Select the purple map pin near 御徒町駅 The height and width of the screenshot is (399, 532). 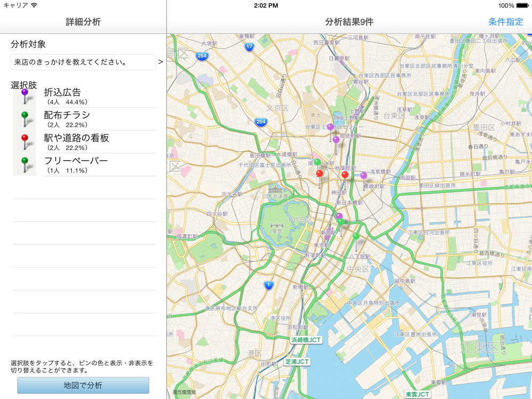pyautogui.click(x=336, y=140)
